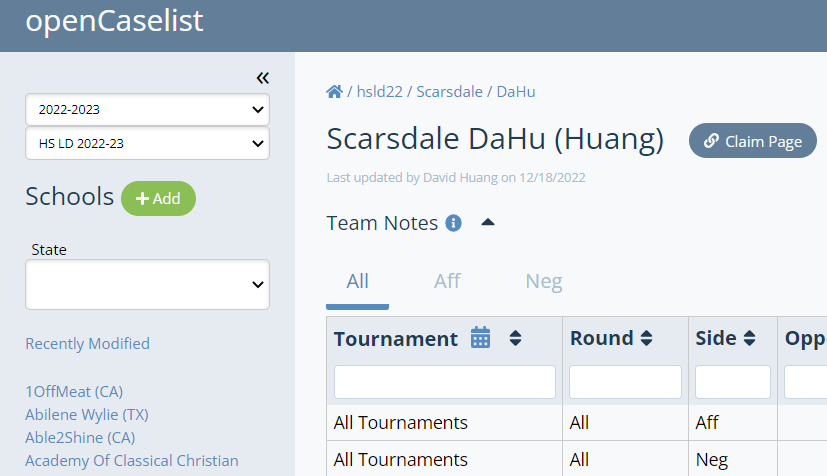Switch to the Neg tab
Viewport: 827px width, 476px height.
coord(543,281)
